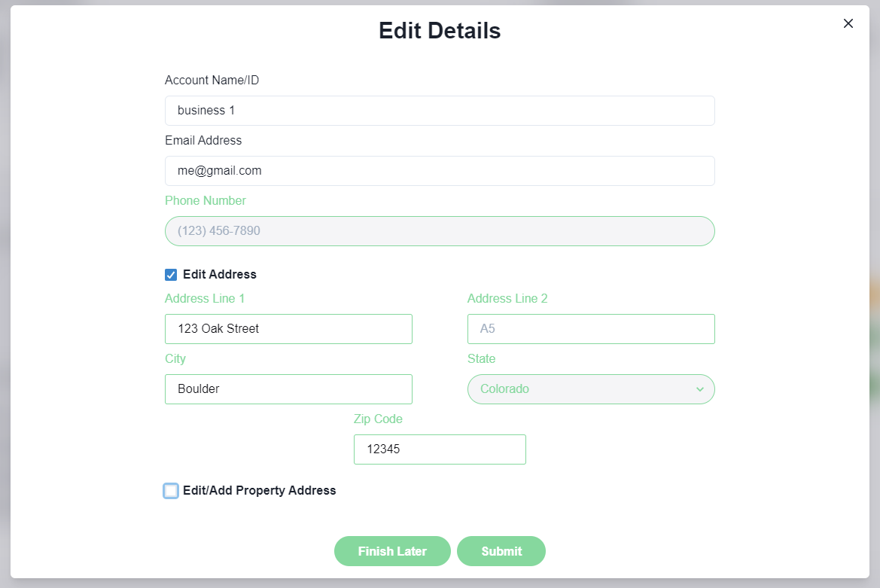
Task: Click the "Edit/Add Property Address" label text
Action: [260, 491]
